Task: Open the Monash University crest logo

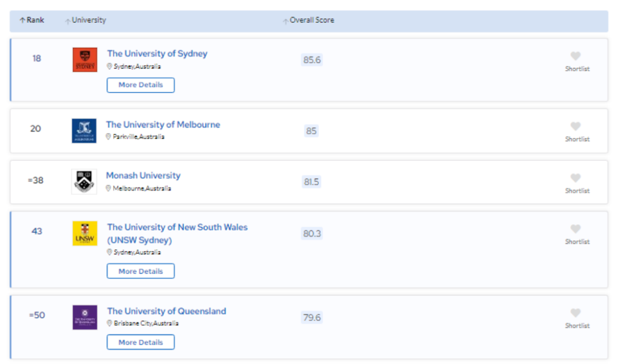Action: [84, 181]
